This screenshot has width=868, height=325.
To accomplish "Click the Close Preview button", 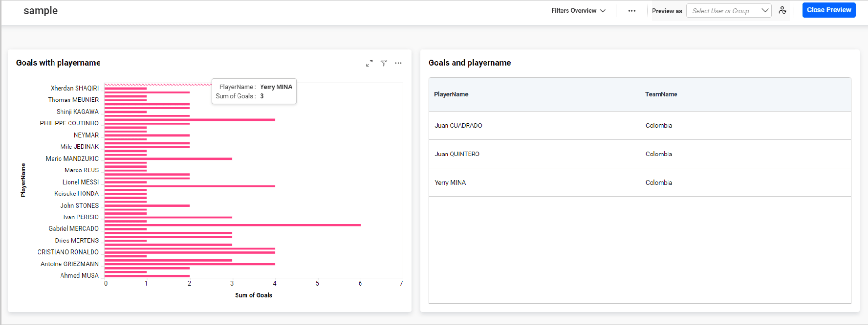I will click(829, 10).
